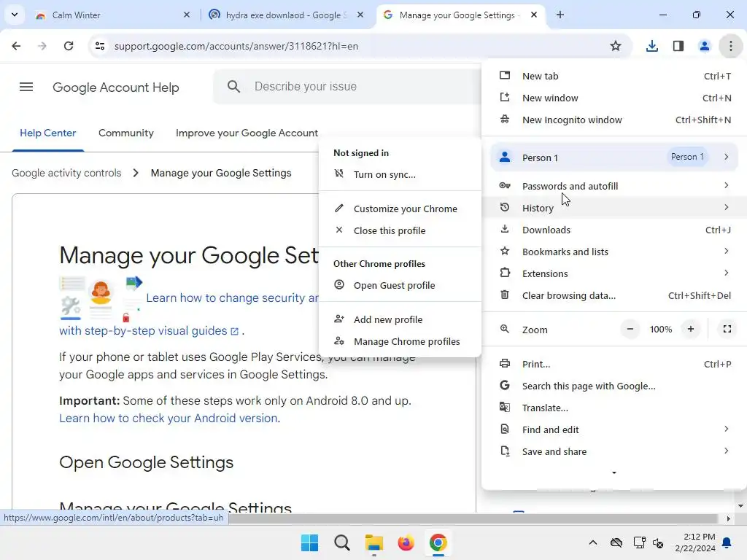
Task: Select Add new profile
Action: pos(400,319)
